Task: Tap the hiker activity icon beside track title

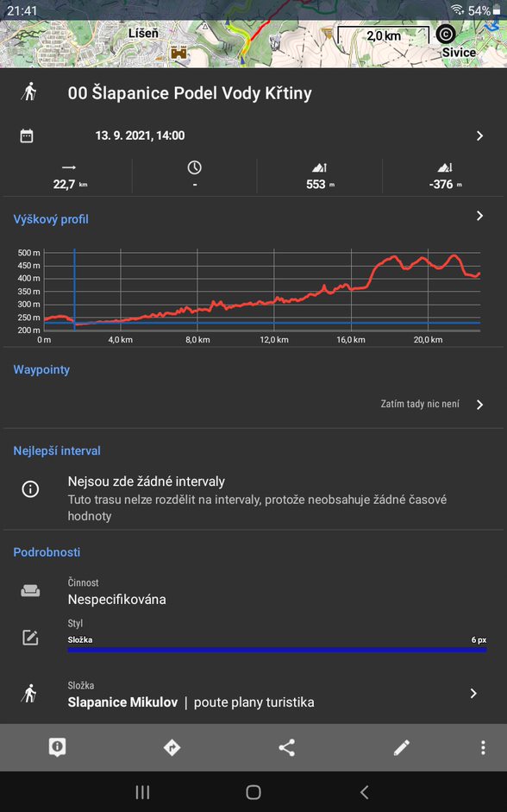Action: tap(29, 92)
